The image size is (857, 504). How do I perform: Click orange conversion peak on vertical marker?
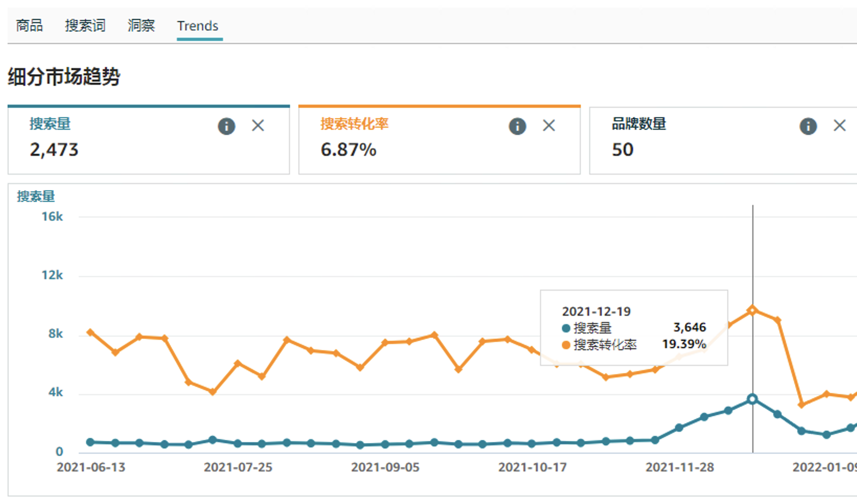tap(752, 310)
